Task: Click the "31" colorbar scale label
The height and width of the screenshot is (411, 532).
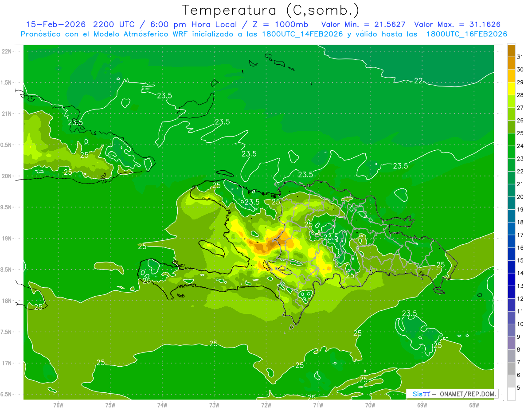Action: coord(520,57)
